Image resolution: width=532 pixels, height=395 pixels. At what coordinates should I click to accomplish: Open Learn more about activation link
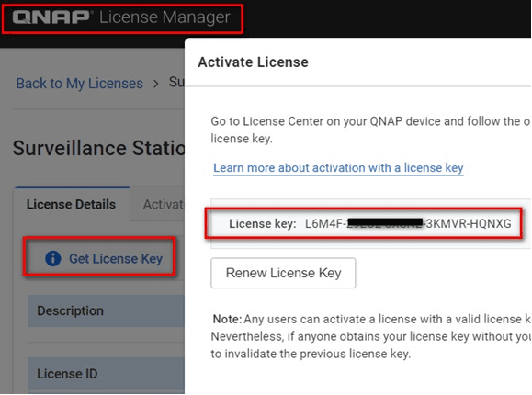tap(338, 168)
